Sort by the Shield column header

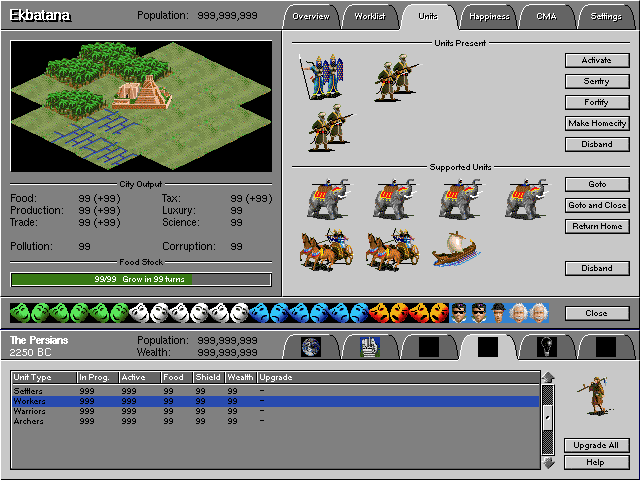pyautogui.click(x=209, y=377)
